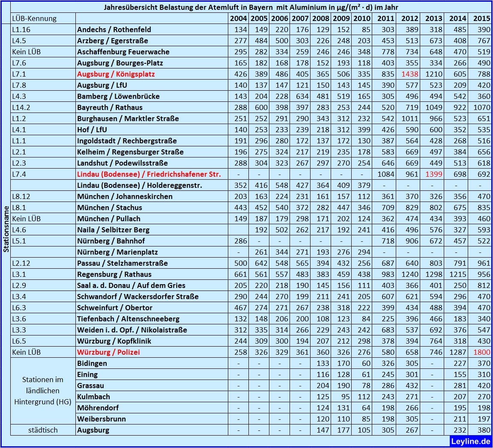Click the städtisch category cell
The width and height of the screenshot is (493, 448).
pos(43,430)
